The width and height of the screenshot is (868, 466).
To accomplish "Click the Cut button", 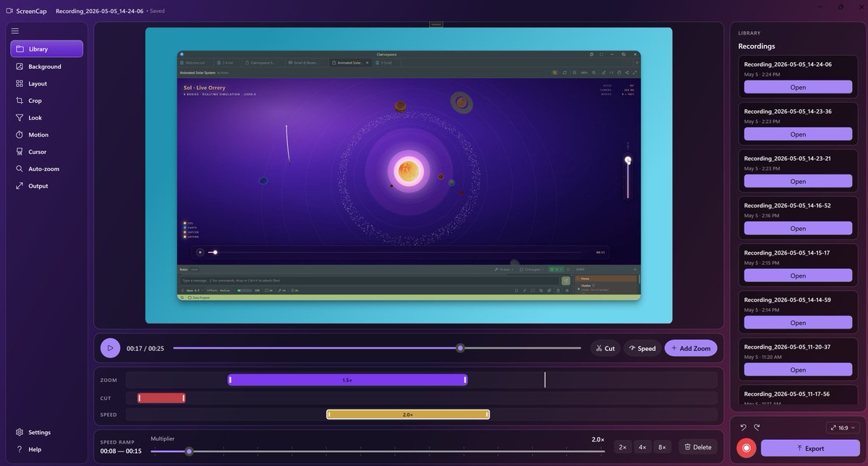I will pyautogui.click(x=605, y=348).
